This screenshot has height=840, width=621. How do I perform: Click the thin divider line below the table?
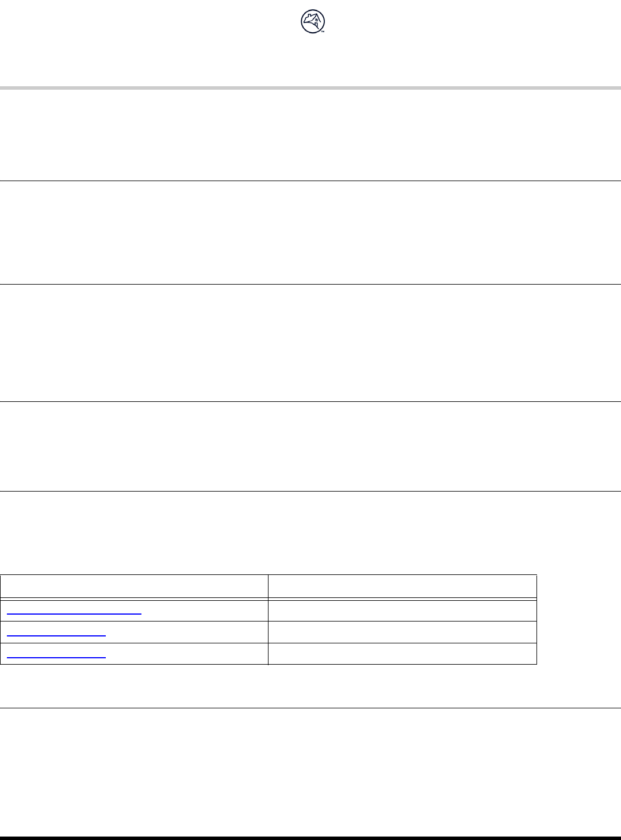click(x=310, y=708)
